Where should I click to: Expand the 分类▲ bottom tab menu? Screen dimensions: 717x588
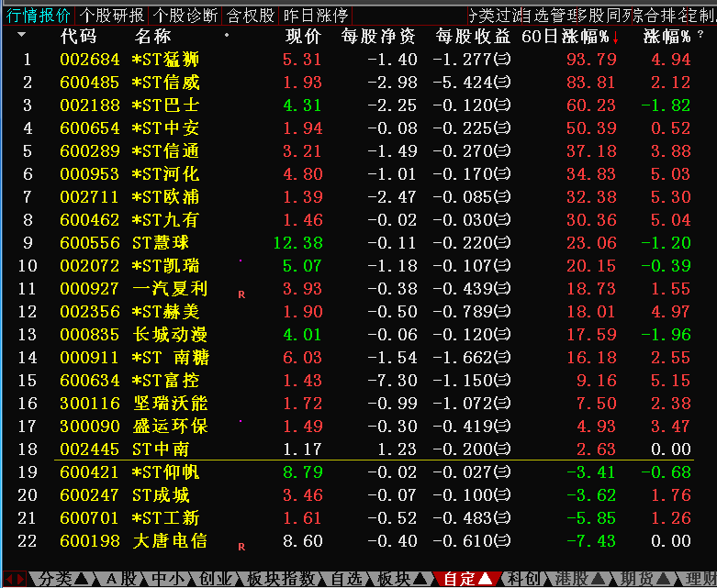coord(62,579)
